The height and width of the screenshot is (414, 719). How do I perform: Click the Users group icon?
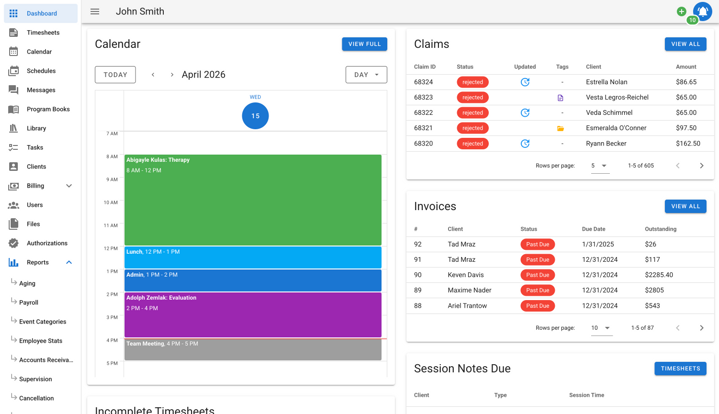13,205
